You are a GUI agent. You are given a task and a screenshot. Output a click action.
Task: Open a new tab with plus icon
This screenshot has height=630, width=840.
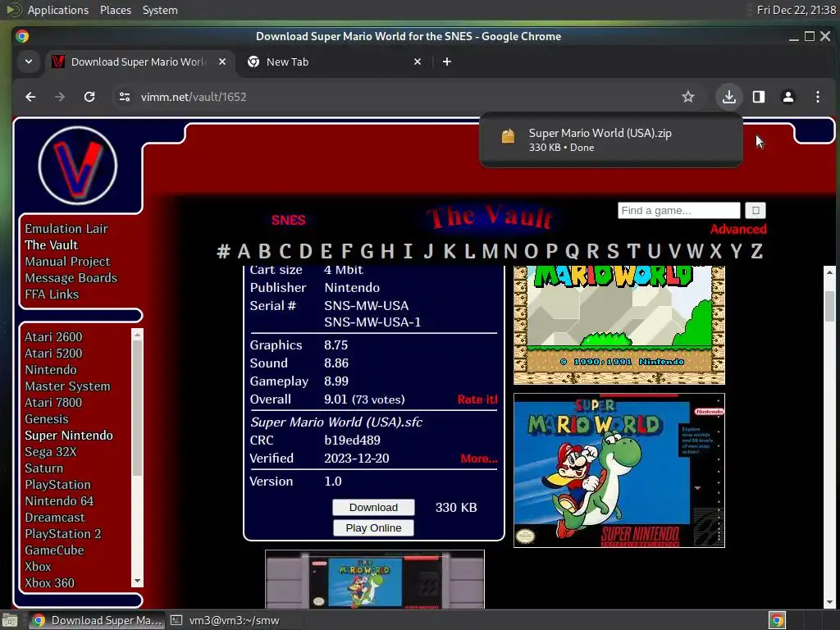447,62
